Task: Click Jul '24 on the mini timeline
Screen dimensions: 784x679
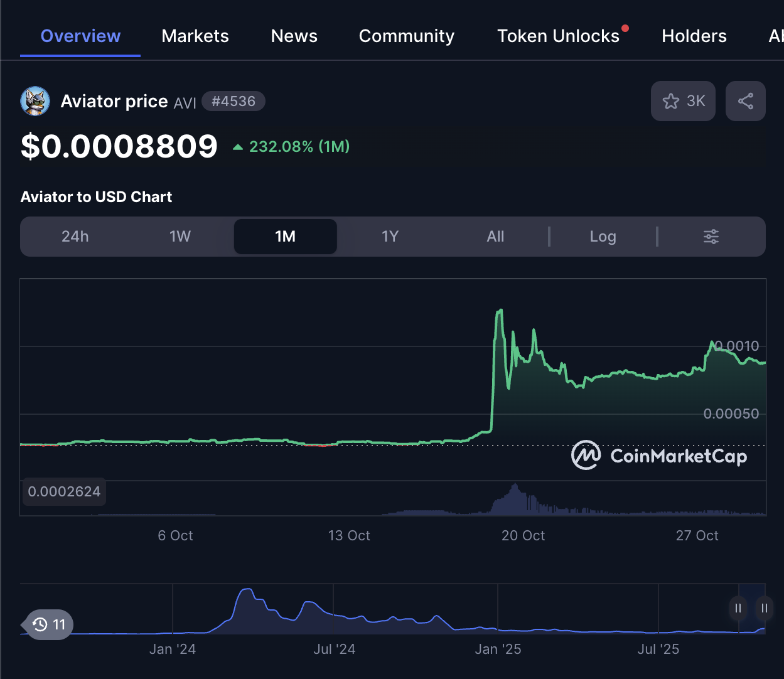Action: (334, 649)
